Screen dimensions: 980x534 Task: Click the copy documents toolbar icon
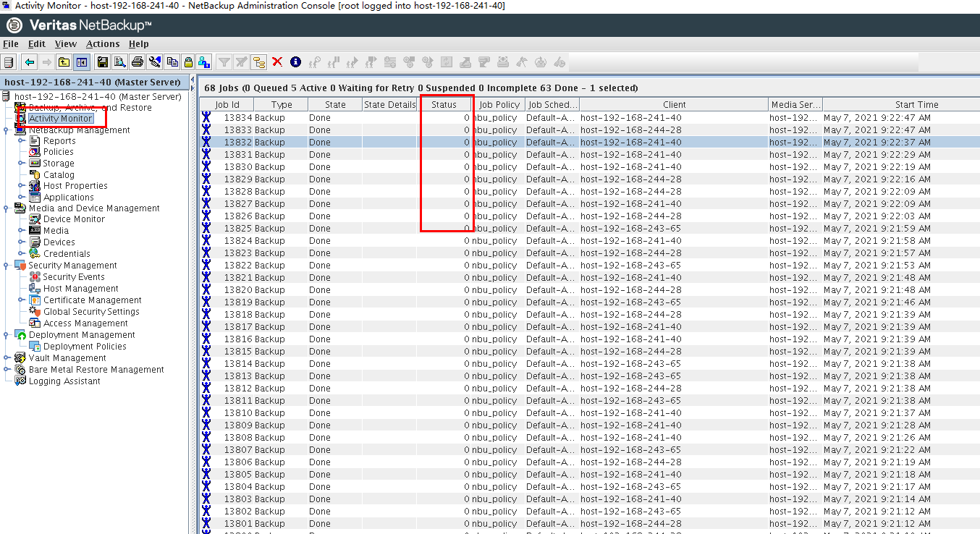click(172, 62)
